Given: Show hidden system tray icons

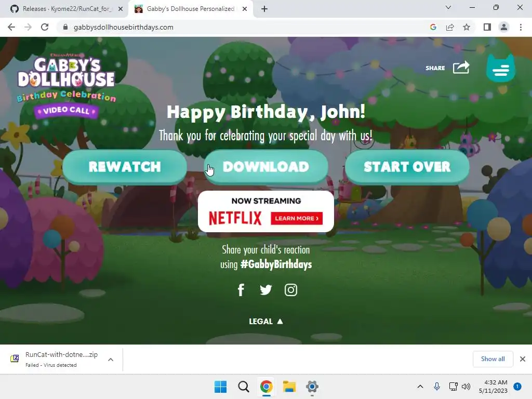Looking at the screenshot, I should tap(420, 386).
